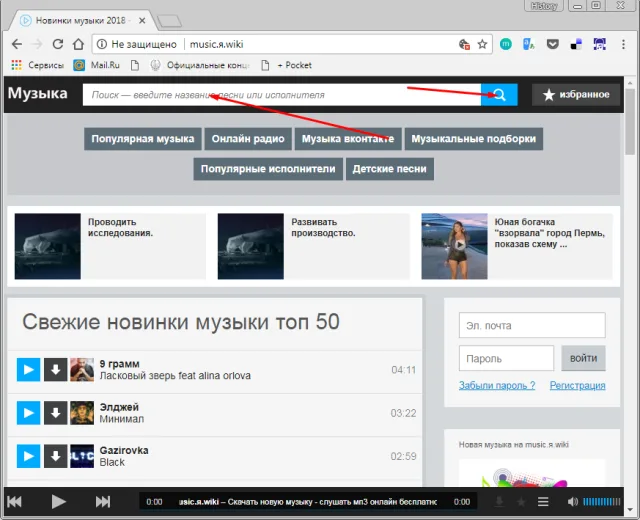Click into the song search field
Viewport: 640px width, 520px height.
pyautogui.click(x=282, y=95)
